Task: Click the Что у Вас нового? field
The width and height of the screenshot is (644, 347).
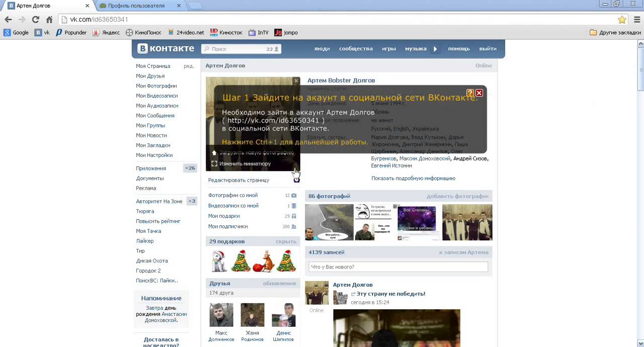Action: [x=398, y=267]
